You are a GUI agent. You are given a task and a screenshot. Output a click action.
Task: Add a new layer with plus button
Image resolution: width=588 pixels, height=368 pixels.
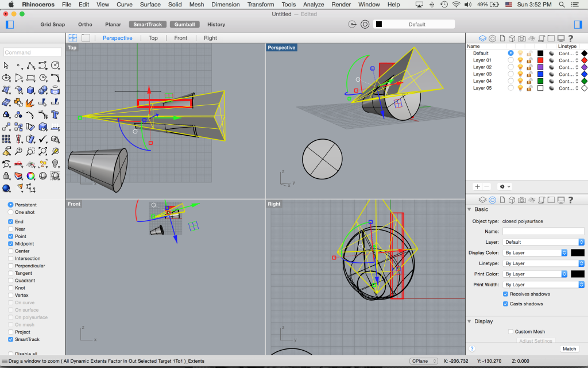tap(477, 187)
